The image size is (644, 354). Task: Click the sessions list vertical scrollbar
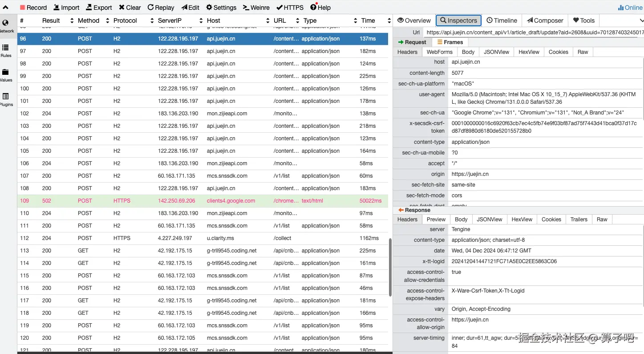[390, 268]
